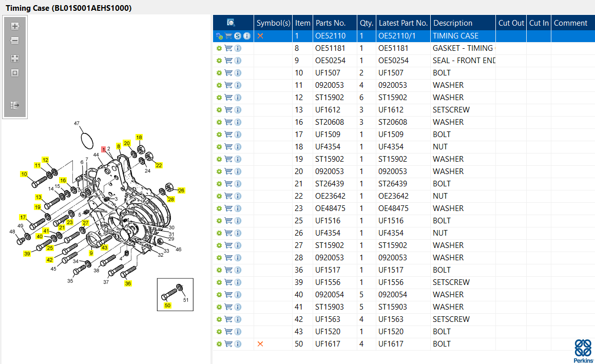Screen dimensions: 595x364
Task: Click green gear icon for UF1507 bolt
Action: tap(219, 73)
